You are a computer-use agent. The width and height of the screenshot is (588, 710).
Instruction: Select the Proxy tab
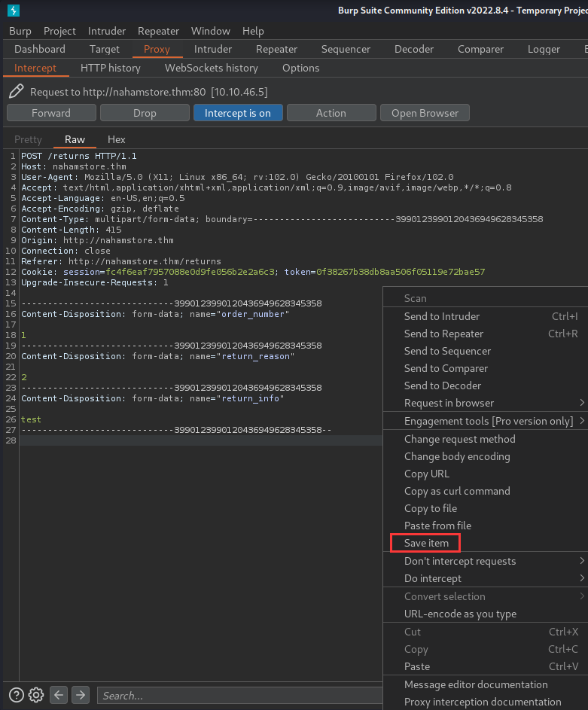tap(157, 49)
